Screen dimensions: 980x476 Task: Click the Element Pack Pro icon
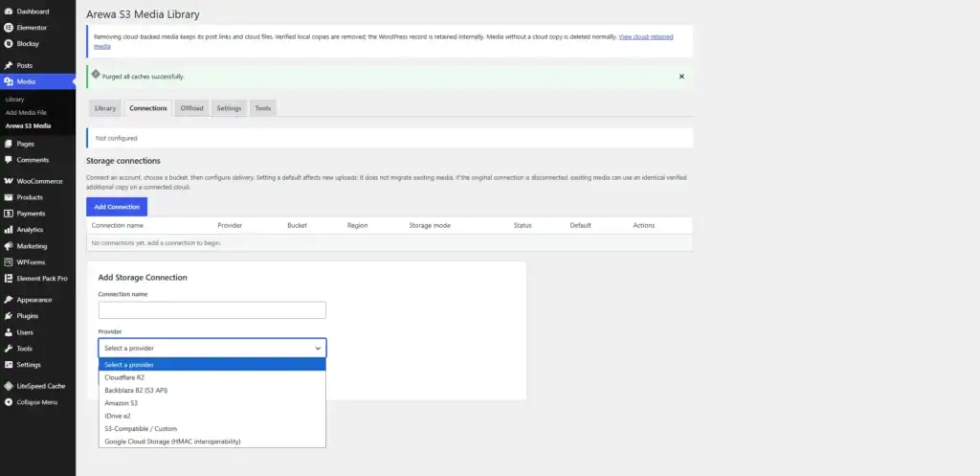click(x=8, y=279)
